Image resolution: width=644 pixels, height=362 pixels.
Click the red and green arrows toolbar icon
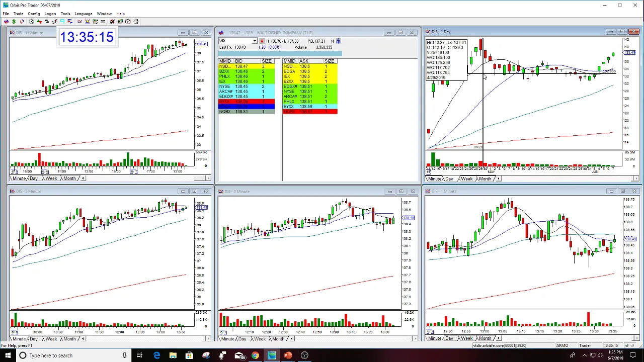point(39,22)
